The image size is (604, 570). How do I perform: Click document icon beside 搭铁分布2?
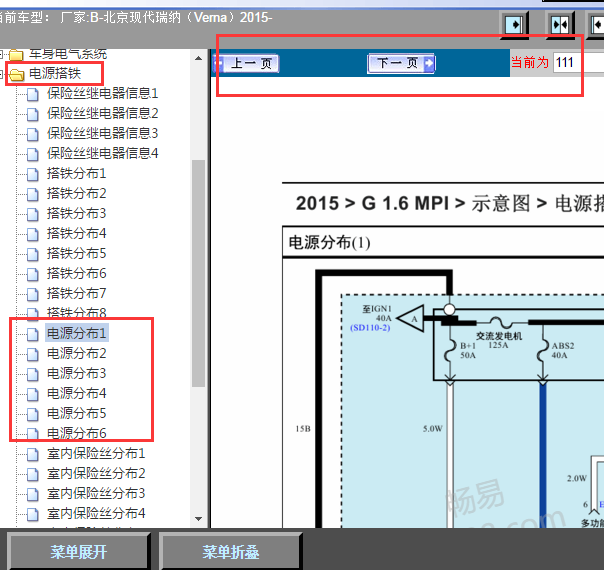click(x=33, y=194)
